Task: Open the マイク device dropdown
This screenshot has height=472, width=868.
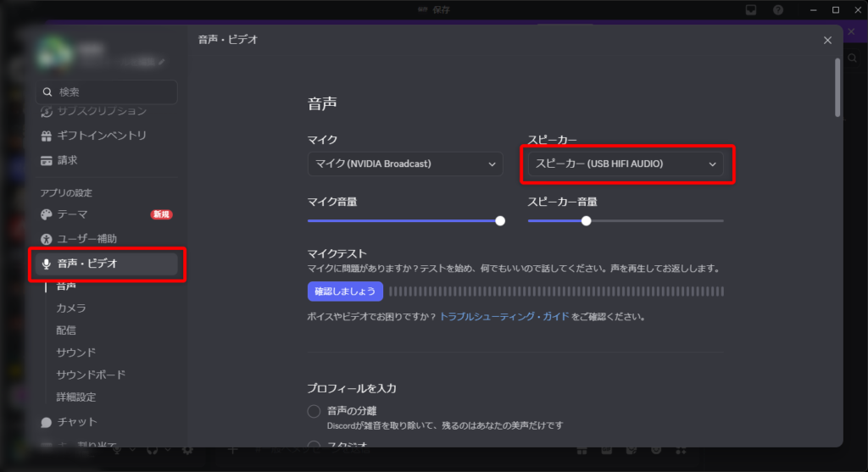Action: 405,164
